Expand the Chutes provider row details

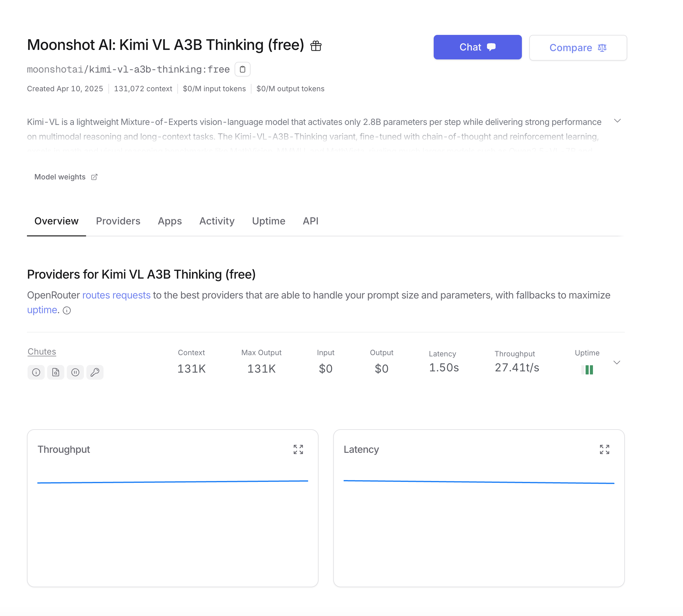pyautogui.click(x=617, y=362)
